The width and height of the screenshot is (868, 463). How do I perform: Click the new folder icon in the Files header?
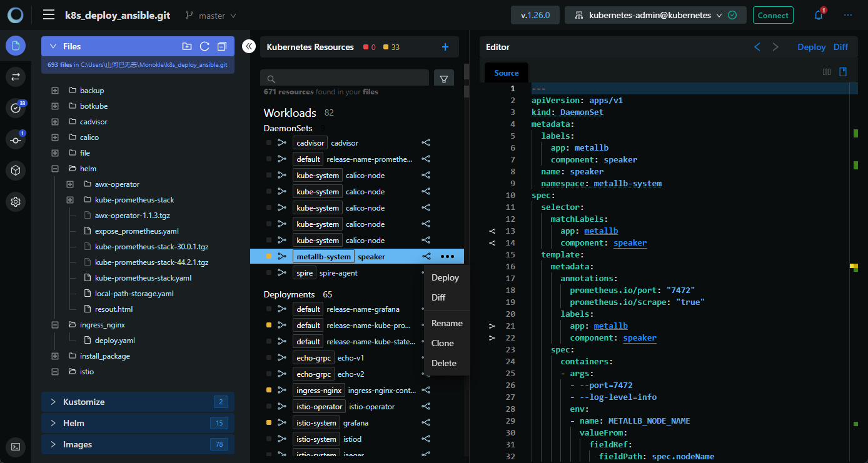(186, 46)
